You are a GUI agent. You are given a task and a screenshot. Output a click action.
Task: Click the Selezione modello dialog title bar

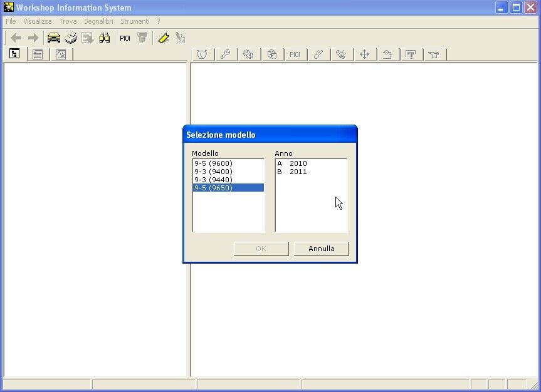point(270,135)
